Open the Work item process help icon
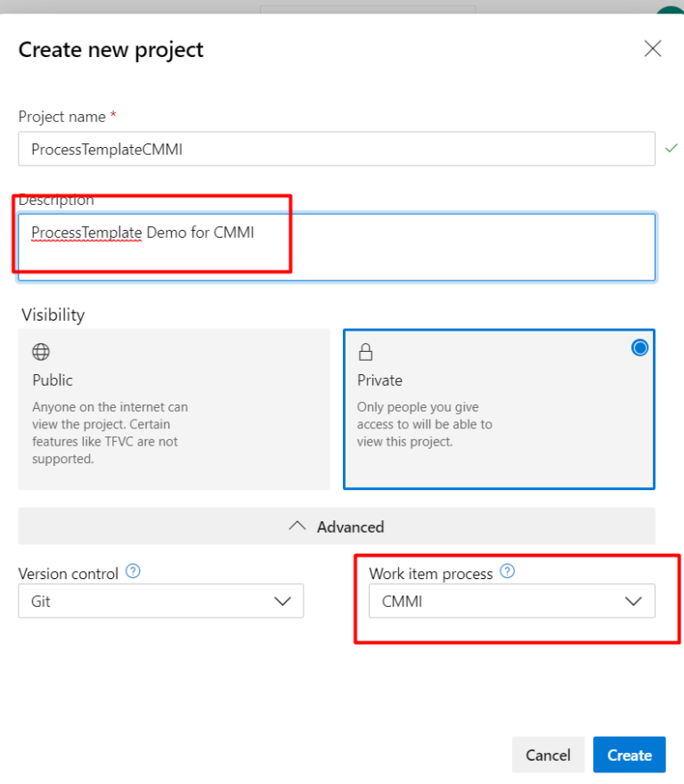This screenshot has height=784, width=684. click(508, 571)
